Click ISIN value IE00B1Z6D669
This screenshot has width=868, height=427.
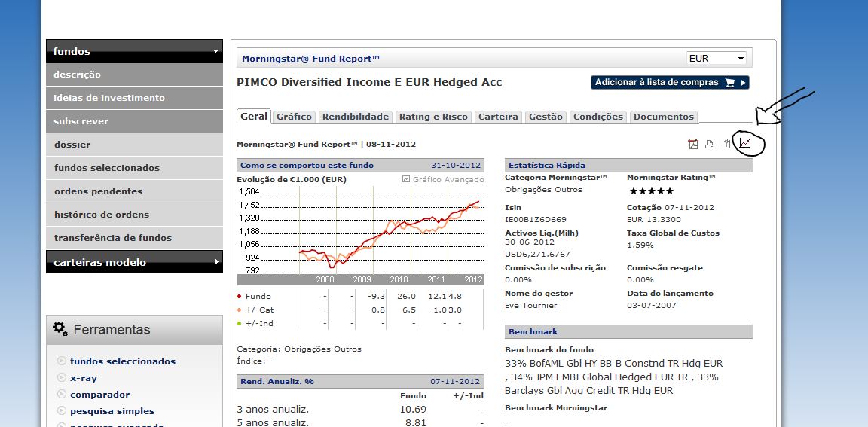[x=535, y=220]
